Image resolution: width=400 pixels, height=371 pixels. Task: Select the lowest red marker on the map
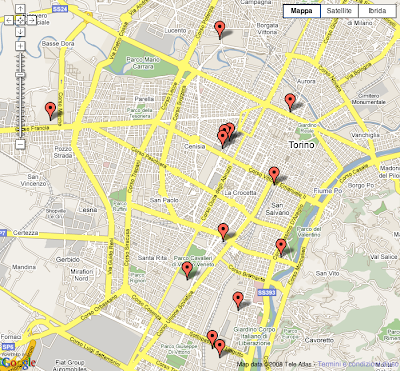click(x=219, y=348)
